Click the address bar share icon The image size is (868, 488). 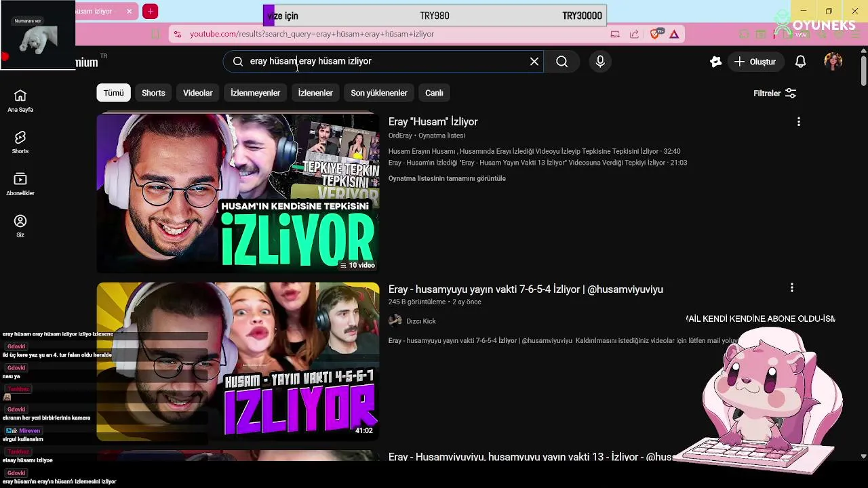634,34
